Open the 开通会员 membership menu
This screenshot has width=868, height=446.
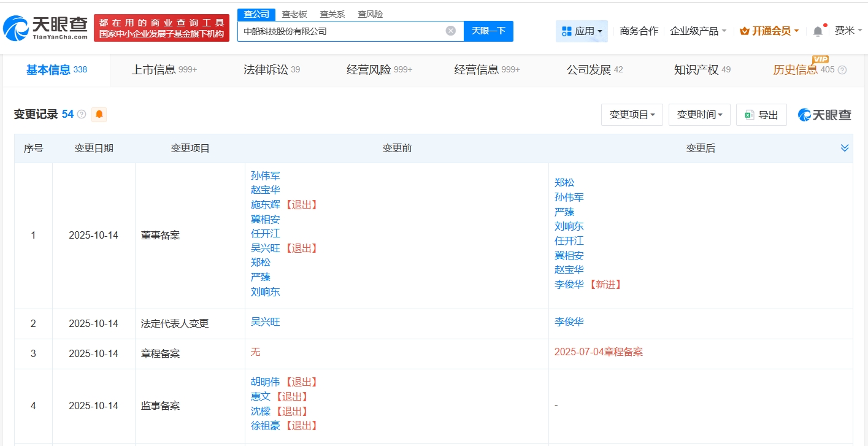point(769,31)
